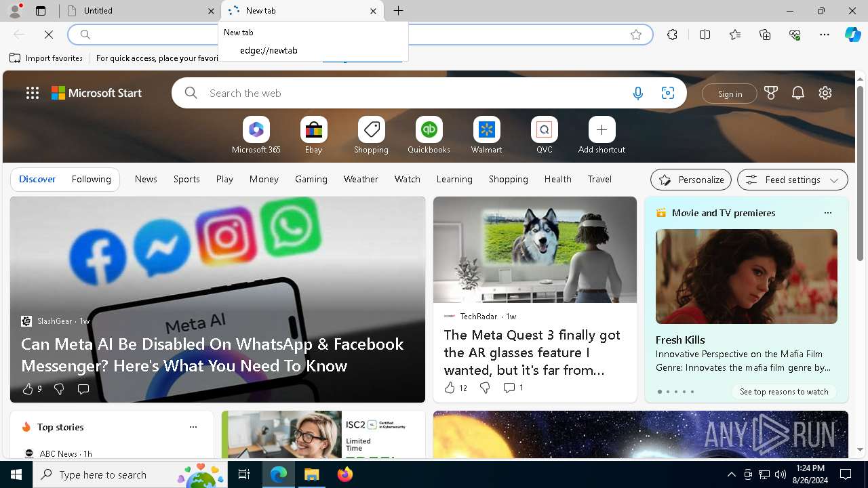Open Quickbooks shortcut tile
The image size is (868, 488).
(x=429, y=136)
